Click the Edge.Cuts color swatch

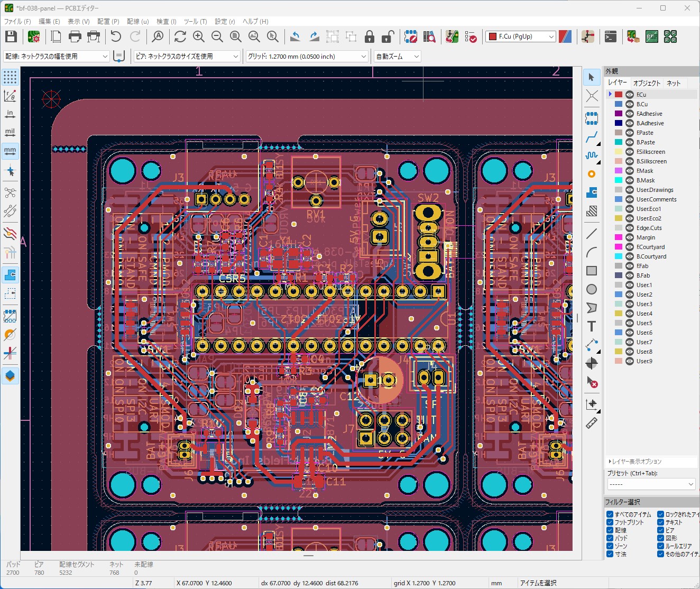(619, 228)
